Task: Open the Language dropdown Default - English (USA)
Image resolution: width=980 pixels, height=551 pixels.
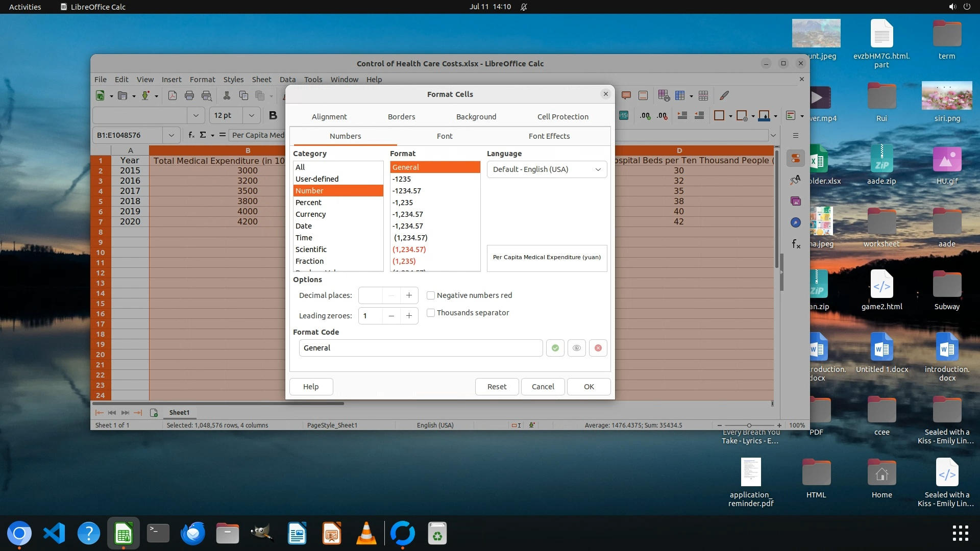Action: click(546, 169)
